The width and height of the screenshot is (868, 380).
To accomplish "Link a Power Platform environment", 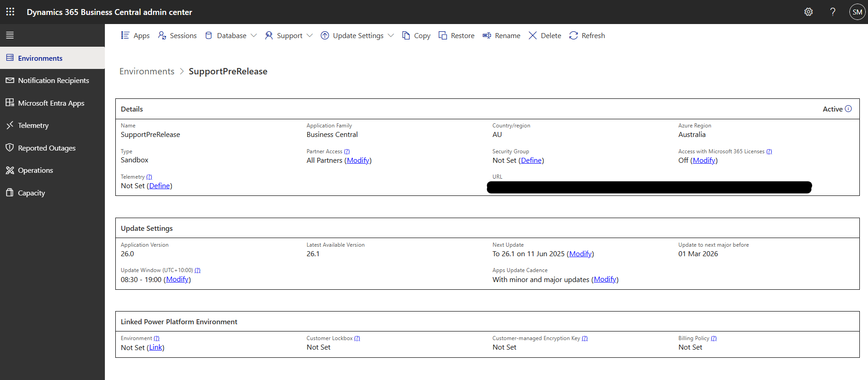I will 155,347.
